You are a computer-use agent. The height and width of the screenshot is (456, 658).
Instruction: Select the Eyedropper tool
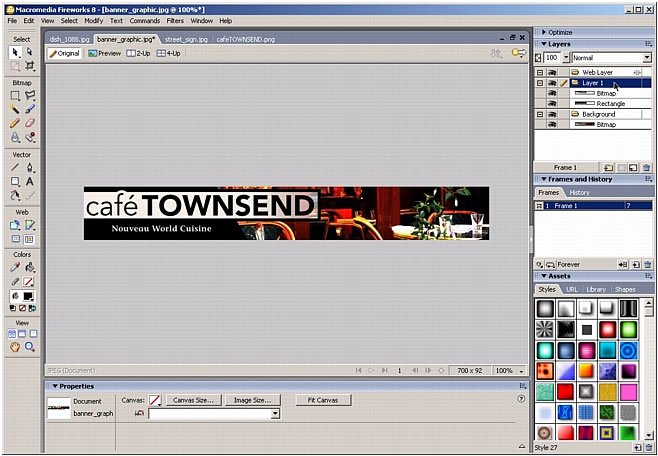point(15,267)
